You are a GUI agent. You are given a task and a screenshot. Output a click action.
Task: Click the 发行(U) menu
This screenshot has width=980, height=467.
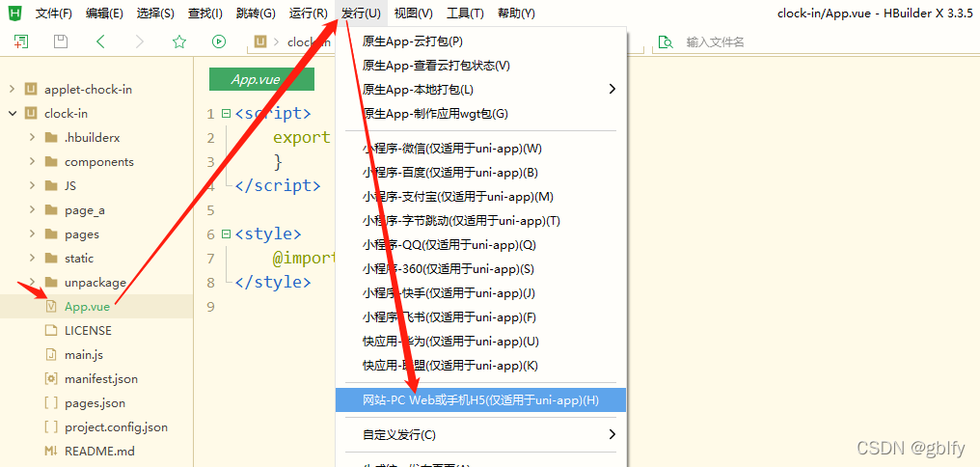point(362,14)
